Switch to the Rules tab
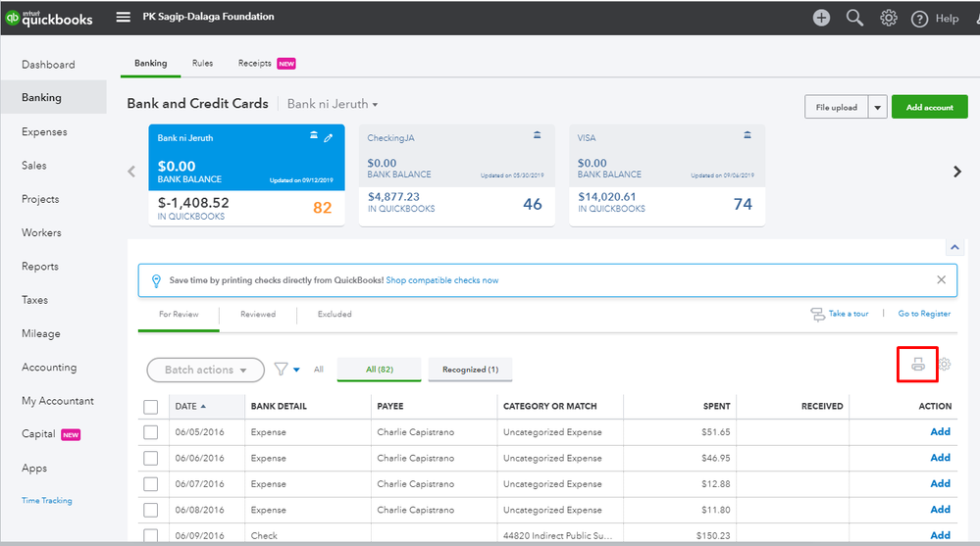 (x=202, y=64)
